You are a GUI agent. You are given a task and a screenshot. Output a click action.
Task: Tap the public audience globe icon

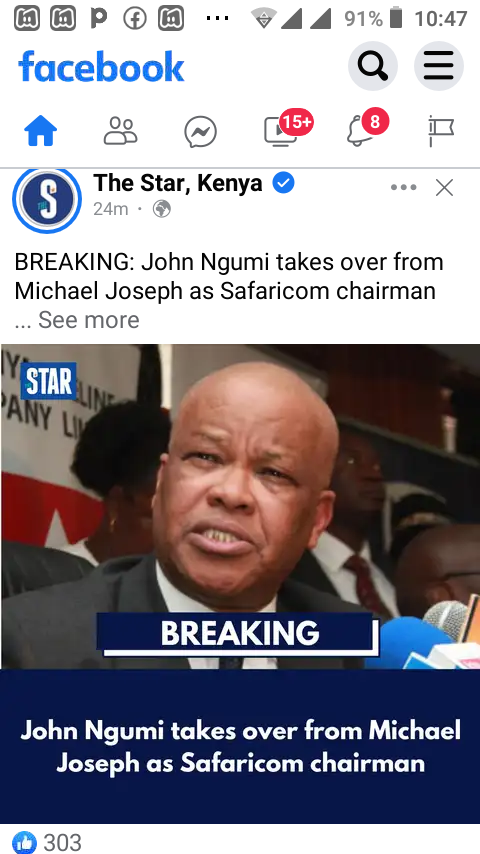[x=162, y=209]
